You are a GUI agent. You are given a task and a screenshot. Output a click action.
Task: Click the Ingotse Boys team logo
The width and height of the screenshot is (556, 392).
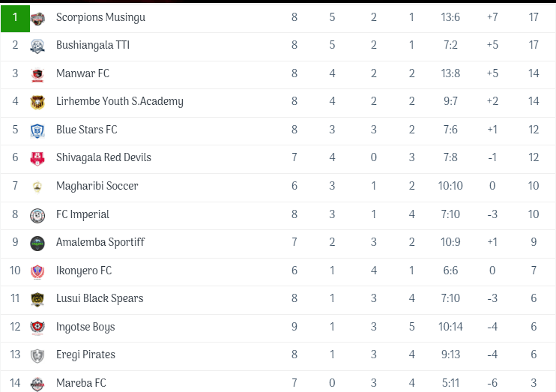(37, 327)
